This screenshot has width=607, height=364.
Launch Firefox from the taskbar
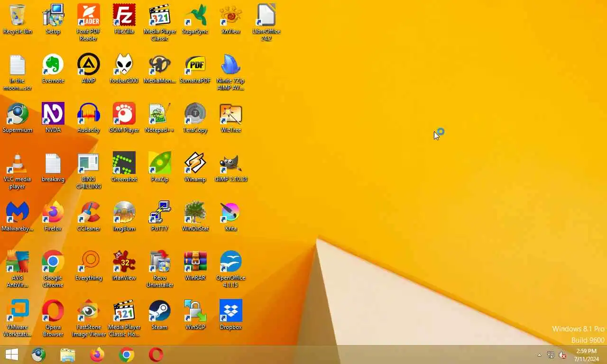97,355
